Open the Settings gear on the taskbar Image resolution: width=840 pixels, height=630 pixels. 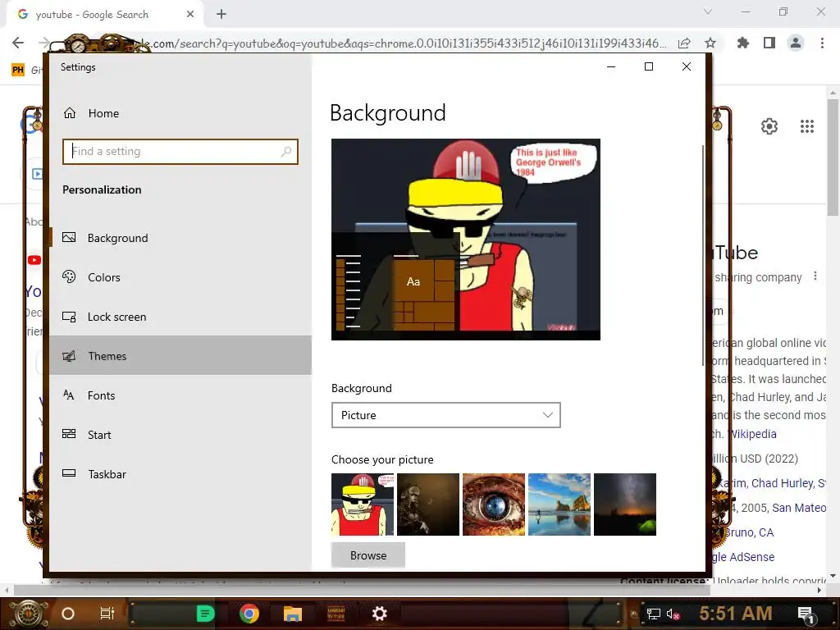click(x=379, y=614)
